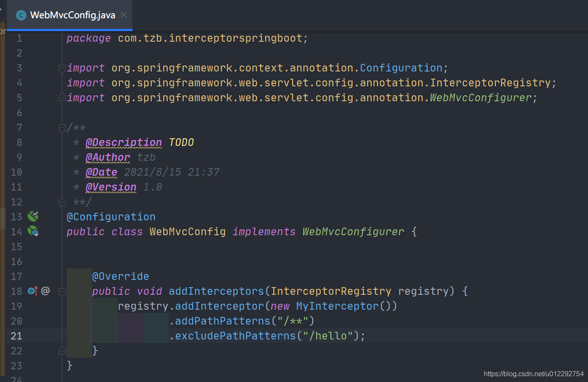The height and width of the screenshot is (382, 588).
Task: Click the excludePathPatterns method call
Action: 235,336
